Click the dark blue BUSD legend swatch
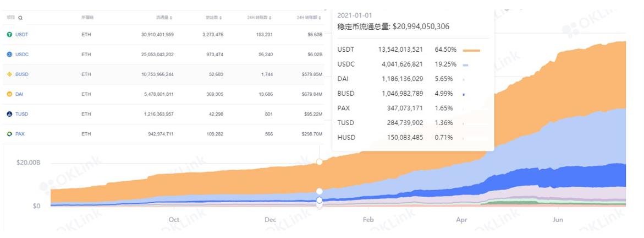This screenshot has height=238, width=644. [x=464, y=95]
